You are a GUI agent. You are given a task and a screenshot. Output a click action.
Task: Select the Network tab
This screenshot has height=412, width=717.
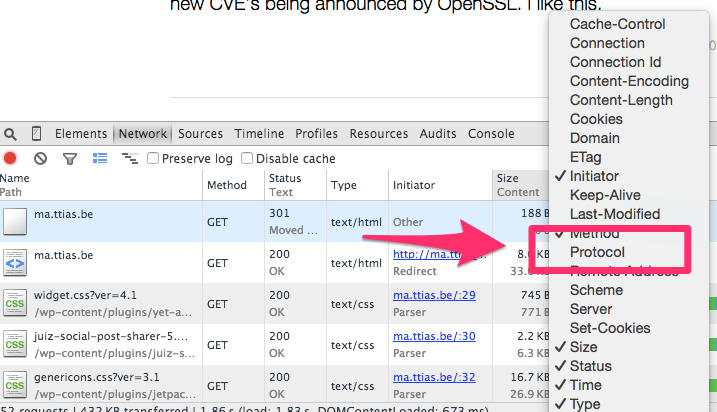coord(143,134)
